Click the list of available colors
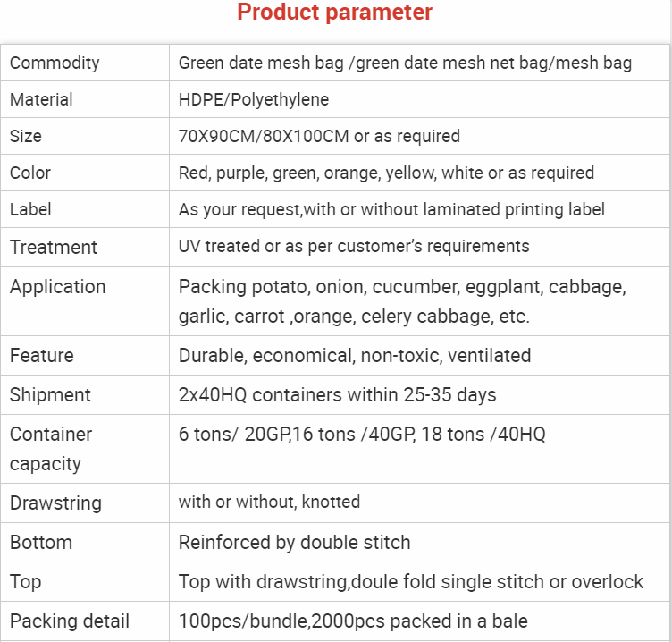This screenshot has height=642, width=672. (x=386, y=173)
